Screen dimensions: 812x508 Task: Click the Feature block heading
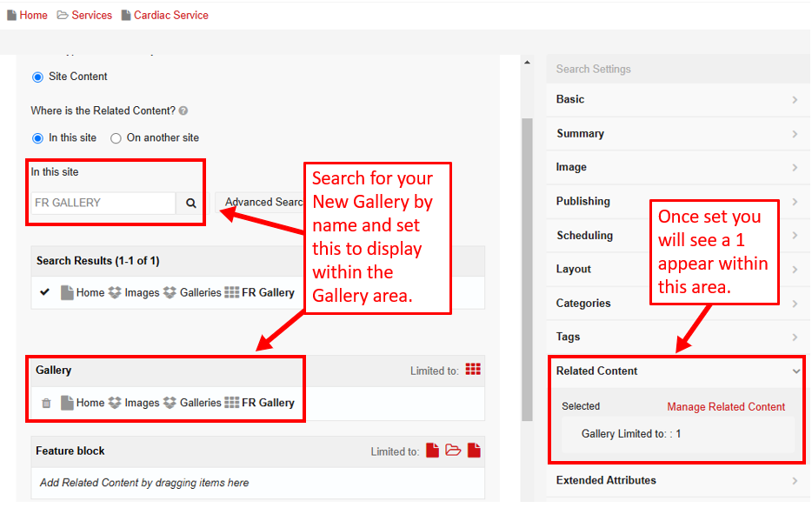70,451
